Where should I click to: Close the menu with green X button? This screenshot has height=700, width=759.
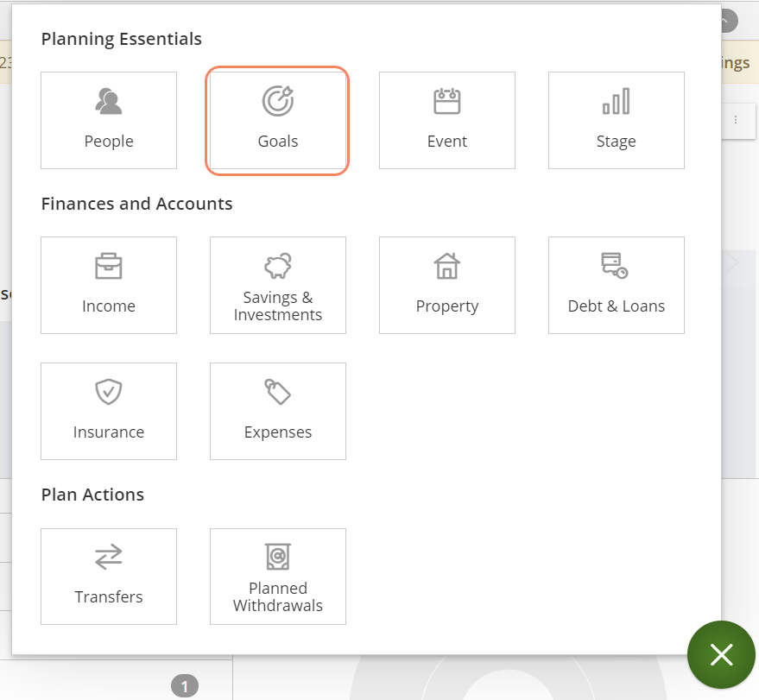[721, 655]
